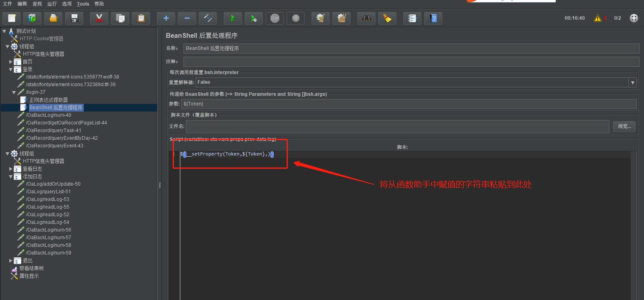Collapse all nodes with minus icon
Viewport: 644px width, 300px height.
click(187, 18)
